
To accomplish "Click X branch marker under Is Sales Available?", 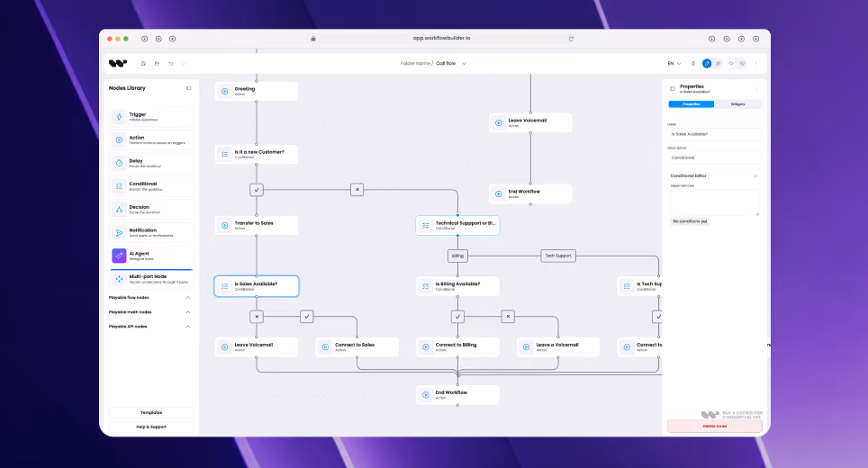I will [257, 317].
